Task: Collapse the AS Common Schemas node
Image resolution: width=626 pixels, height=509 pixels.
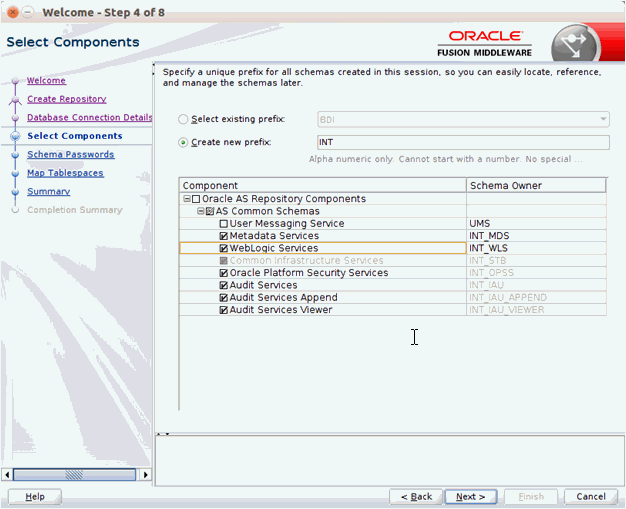Action: click(201, 211)
